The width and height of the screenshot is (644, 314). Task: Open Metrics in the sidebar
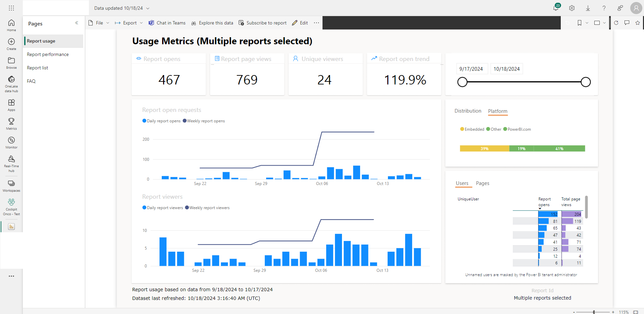11,124
